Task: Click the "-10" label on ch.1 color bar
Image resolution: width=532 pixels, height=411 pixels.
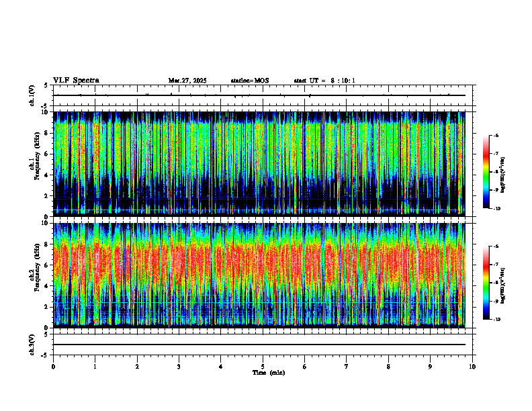Action: (x=496, y=209)
